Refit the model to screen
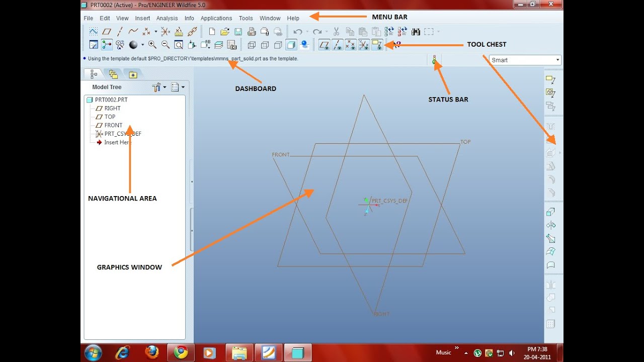This screenshot has width=644, height=362. 179,45
